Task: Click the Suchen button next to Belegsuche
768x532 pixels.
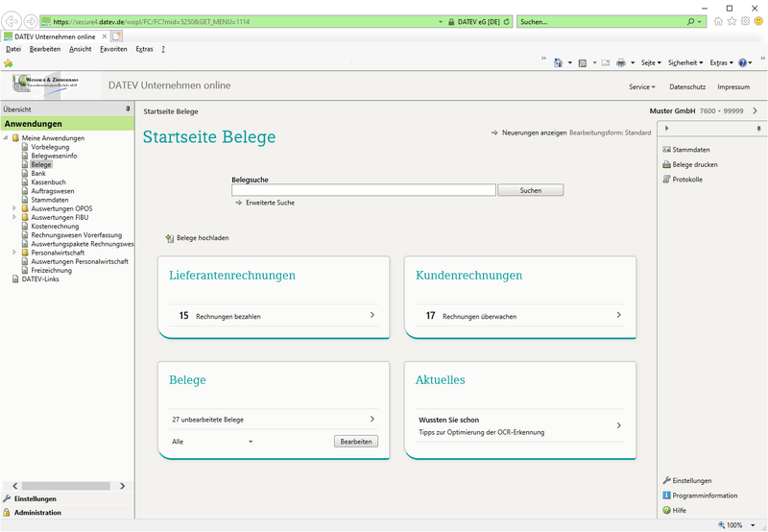Action: coord(531,190)
